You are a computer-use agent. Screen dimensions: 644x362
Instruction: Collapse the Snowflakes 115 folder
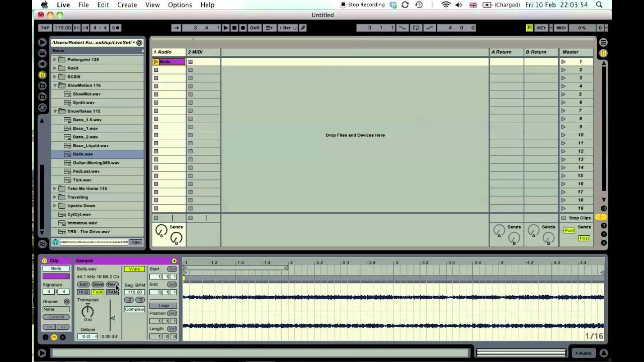55,111
